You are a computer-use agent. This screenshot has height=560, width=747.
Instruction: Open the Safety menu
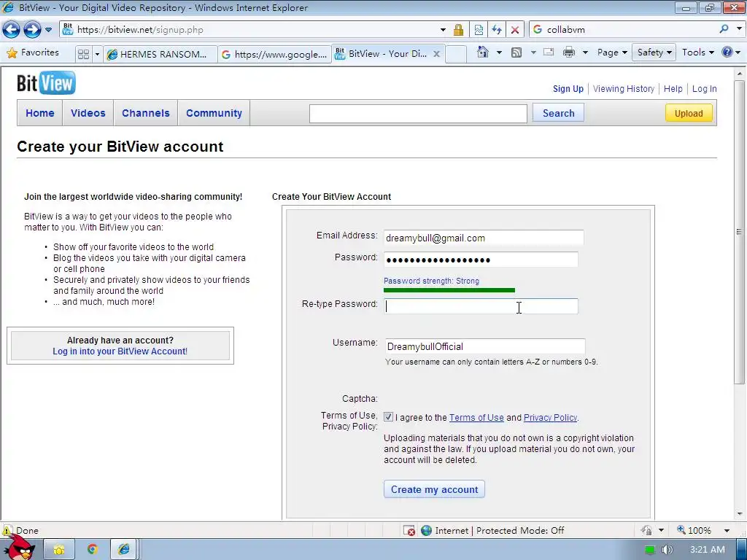654,52
